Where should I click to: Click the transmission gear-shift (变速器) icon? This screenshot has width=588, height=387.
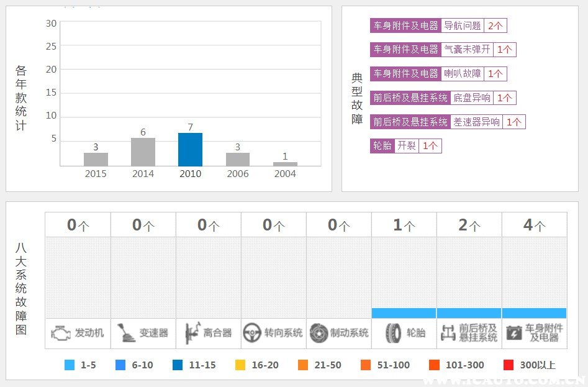(127, 333)
